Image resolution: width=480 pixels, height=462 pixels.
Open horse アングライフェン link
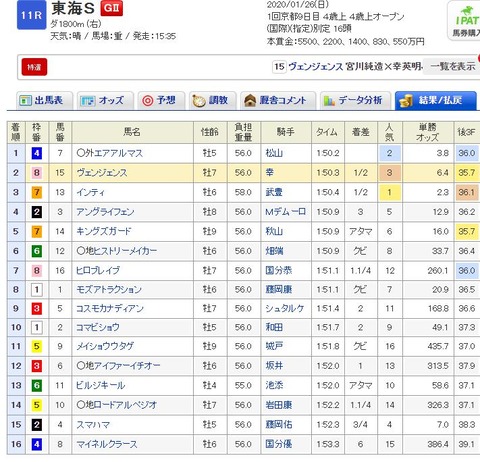105,212
